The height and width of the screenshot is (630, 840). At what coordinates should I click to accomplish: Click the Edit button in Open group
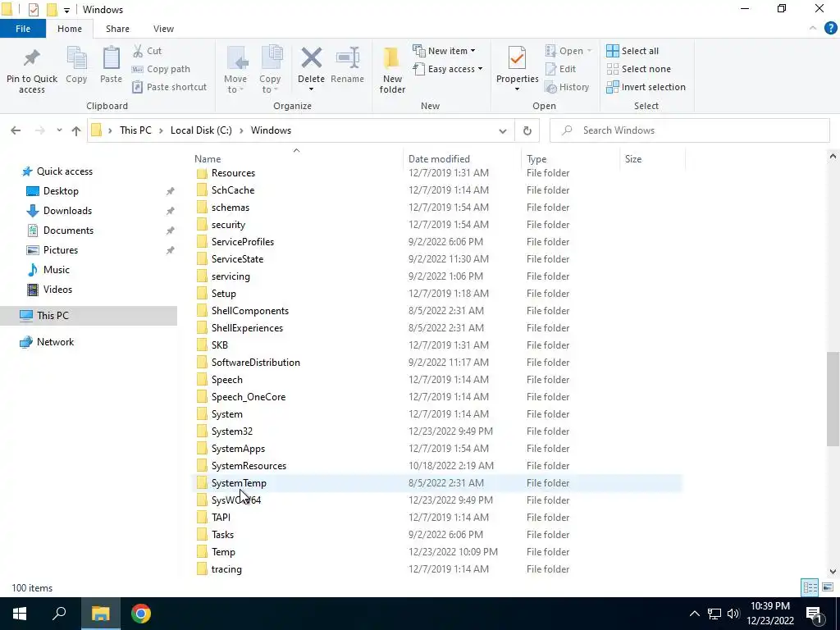[560, 69]
